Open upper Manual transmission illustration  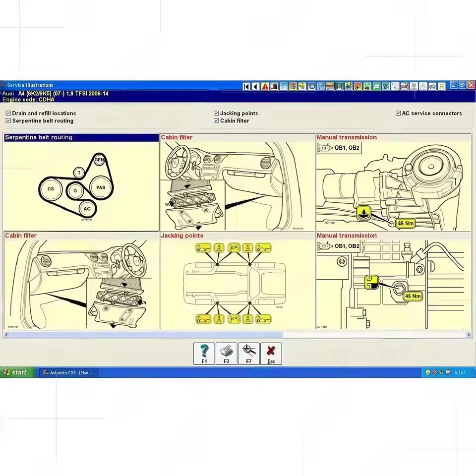coord(393,186)
